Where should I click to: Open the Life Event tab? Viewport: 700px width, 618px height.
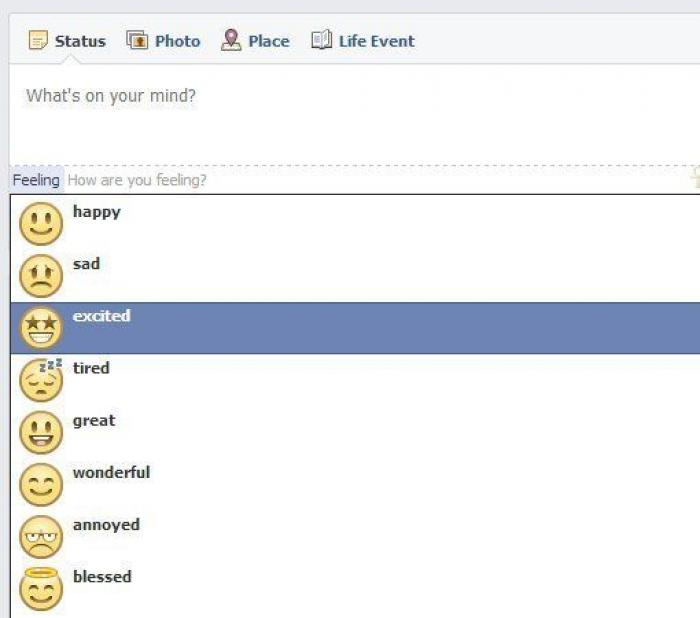point(363,41)
